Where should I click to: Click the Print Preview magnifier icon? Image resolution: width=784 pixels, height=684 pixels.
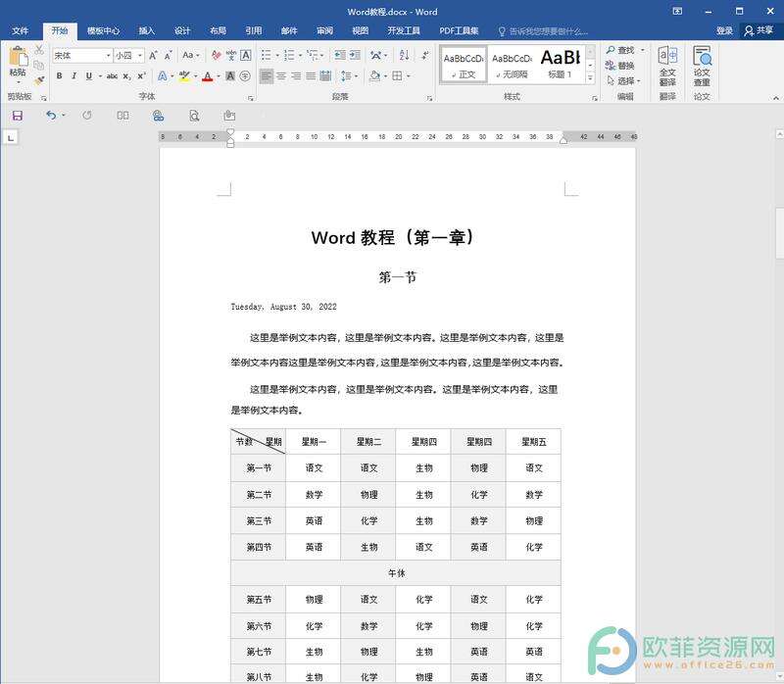pos(194,116)
